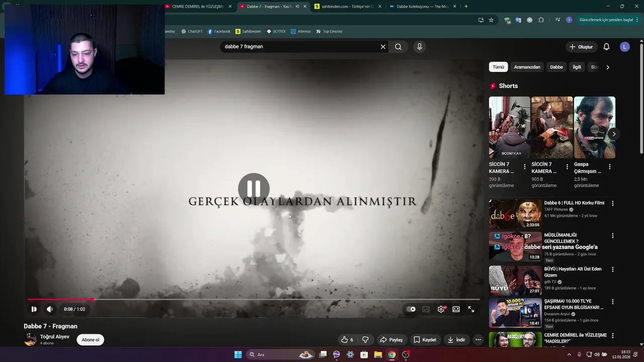
Task: Open the Chrome media control icon
Action: click(557, 20)
